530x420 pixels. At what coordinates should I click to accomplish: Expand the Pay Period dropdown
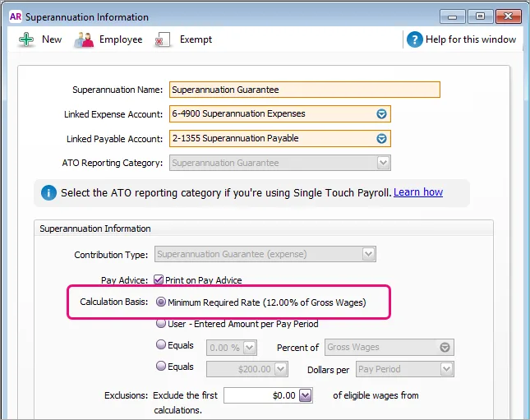click(446, 369)
